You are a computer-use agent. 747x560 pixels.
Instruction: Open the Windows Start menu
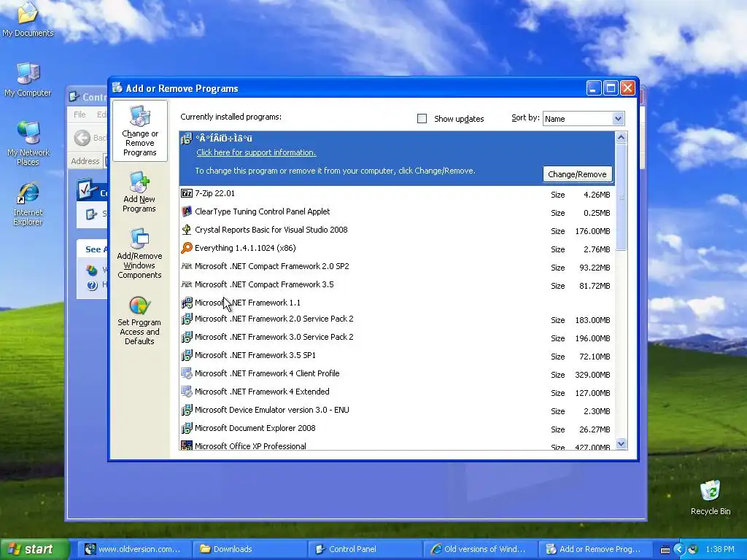(x=34, y=549)
